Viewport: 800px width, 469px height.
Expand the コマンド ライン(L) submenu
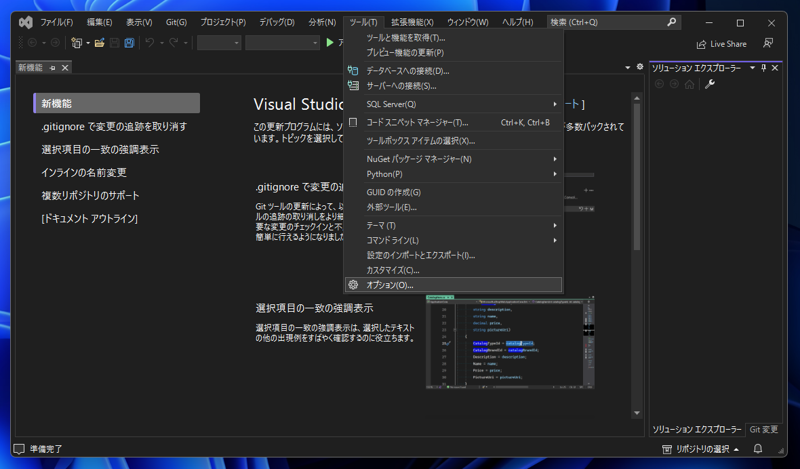(x=555, y=240)
